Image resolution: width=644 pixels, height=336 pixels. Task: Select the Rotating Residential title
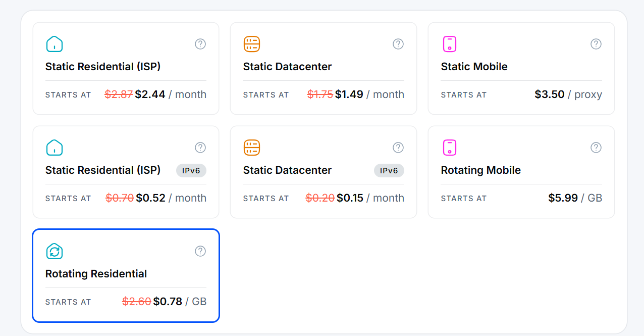click(96, 274)
